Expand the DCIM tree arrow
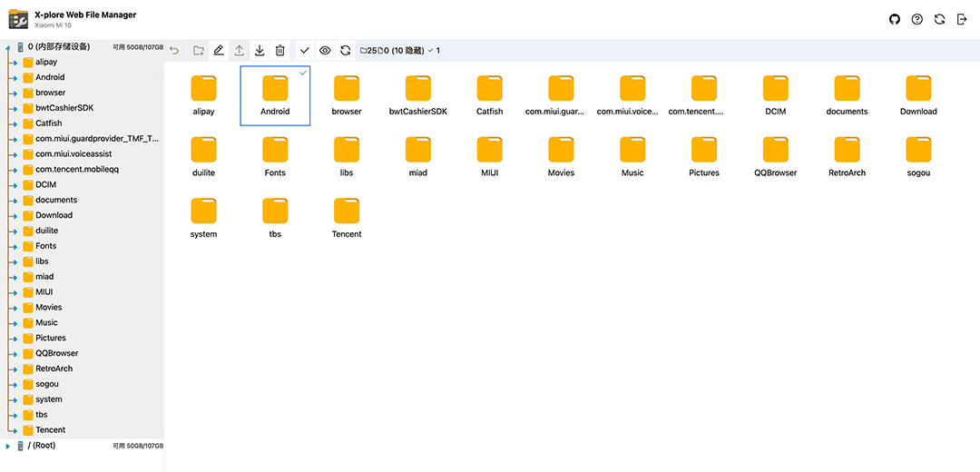This screenshot has height=472, width=980. pyautogui.click(x=16, y=185)
